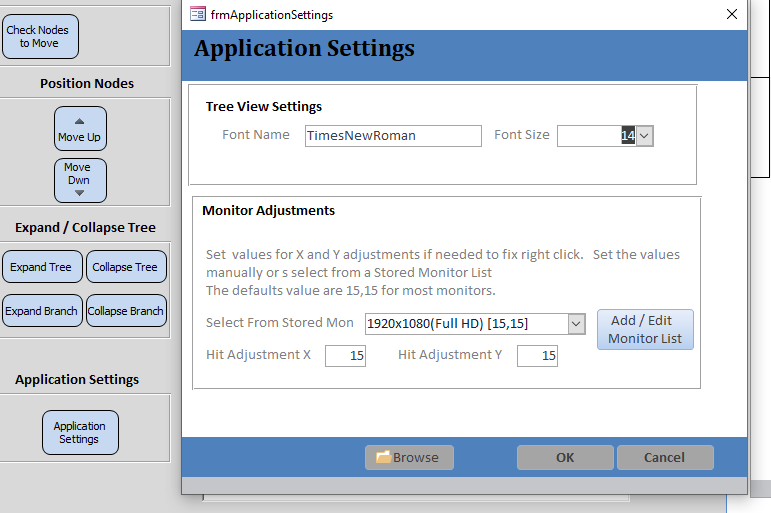Click the Application Settings blue header title

304,49
